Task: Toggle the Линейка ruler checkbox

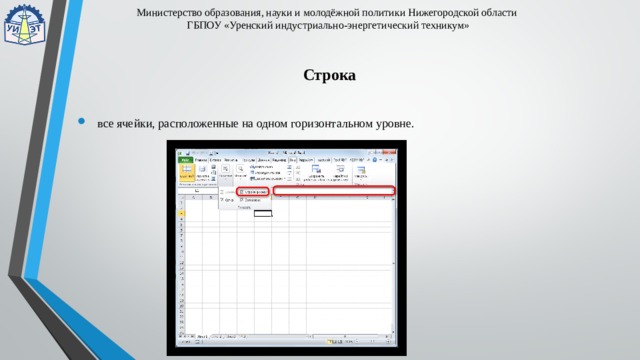Action: tap(227, 192)
